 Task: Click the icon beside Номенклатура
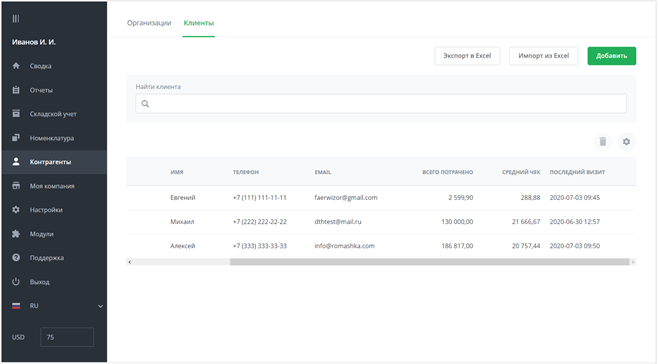[x=16, y=138]
